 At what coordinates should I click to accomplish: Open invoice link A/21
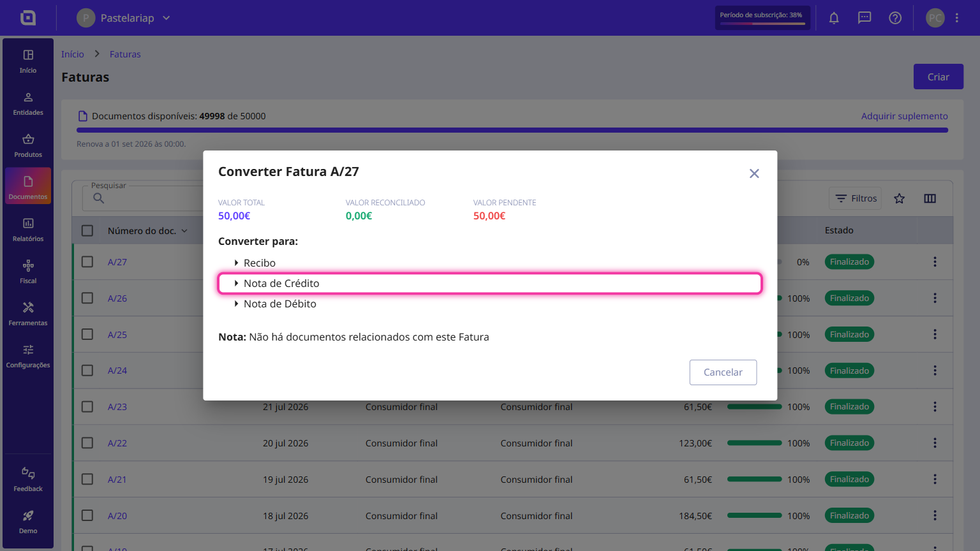pyautogui.click(x=117, y=480)
